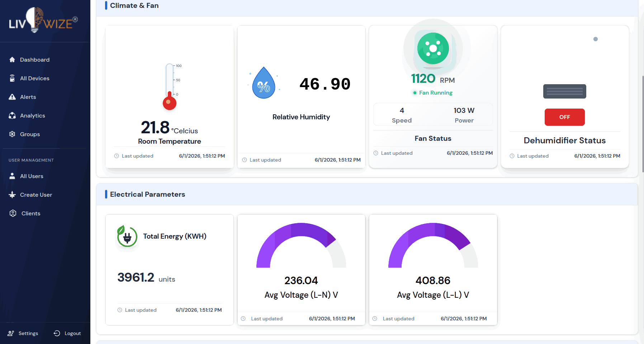Click clock icon in Dehumidifier Status last updated
This screenshot has width=644, height=344.
[512, 156]
